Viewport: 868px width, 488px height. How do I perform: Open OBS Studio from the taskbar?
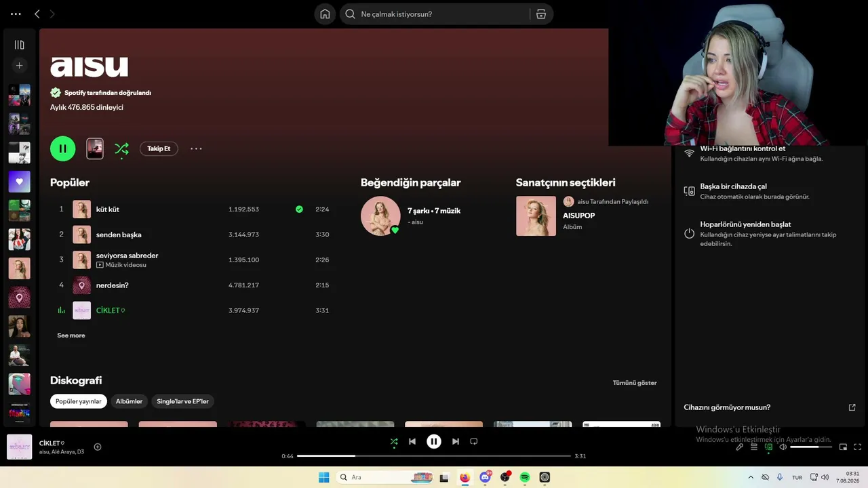tap(505, 477)
